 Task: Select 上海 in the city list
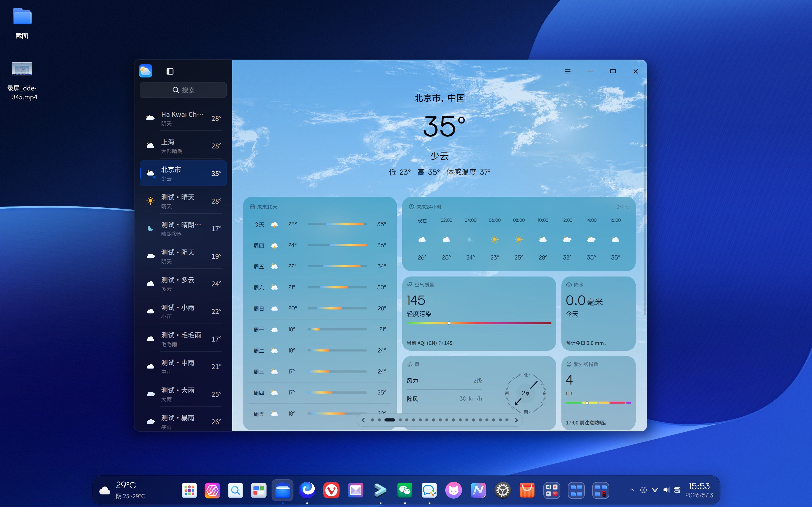click(x=183, y=146)
